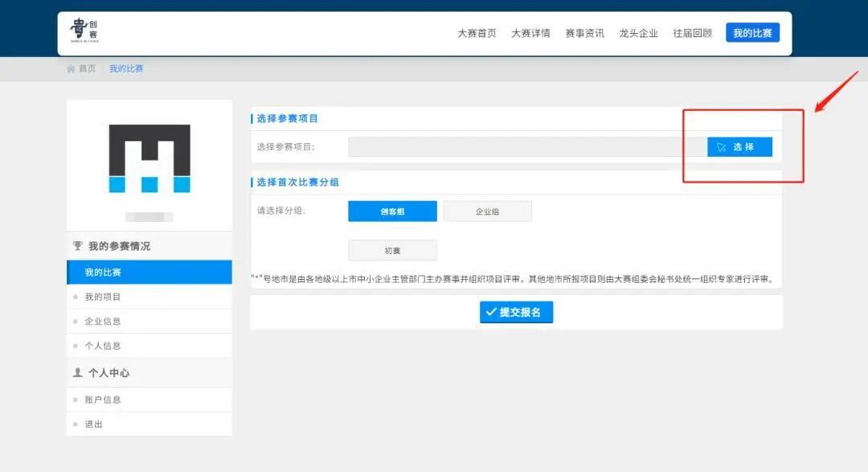
Task: Open 大赛首页 in top navigation
Action: tap(477, 33)
